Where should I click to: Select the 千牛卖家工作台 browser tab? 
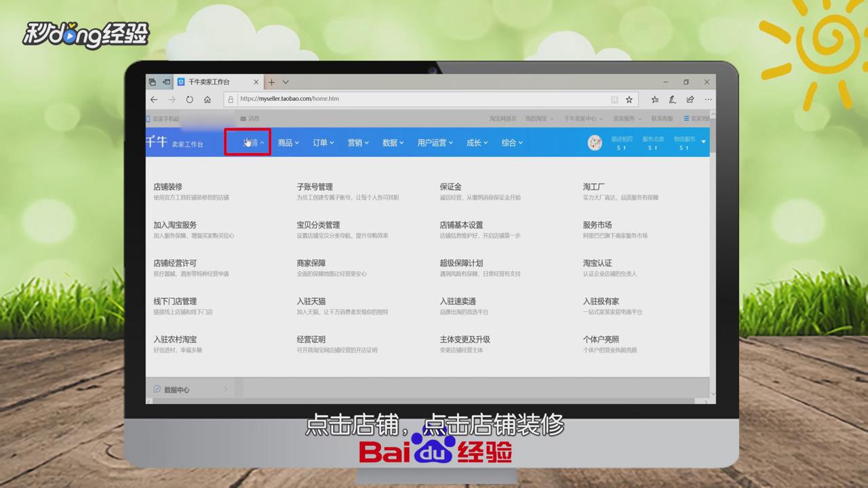[219, 82]
